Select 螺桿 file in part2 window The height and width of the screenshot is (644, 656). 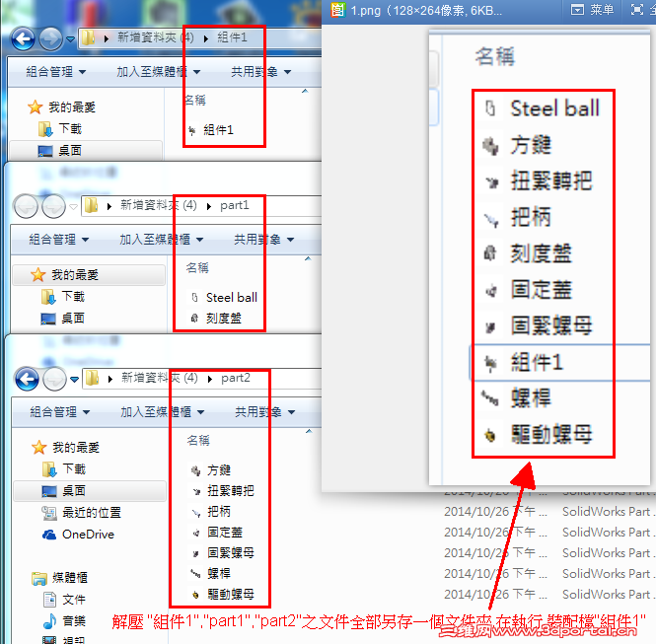pyautogui.click(x=211, y=573)
